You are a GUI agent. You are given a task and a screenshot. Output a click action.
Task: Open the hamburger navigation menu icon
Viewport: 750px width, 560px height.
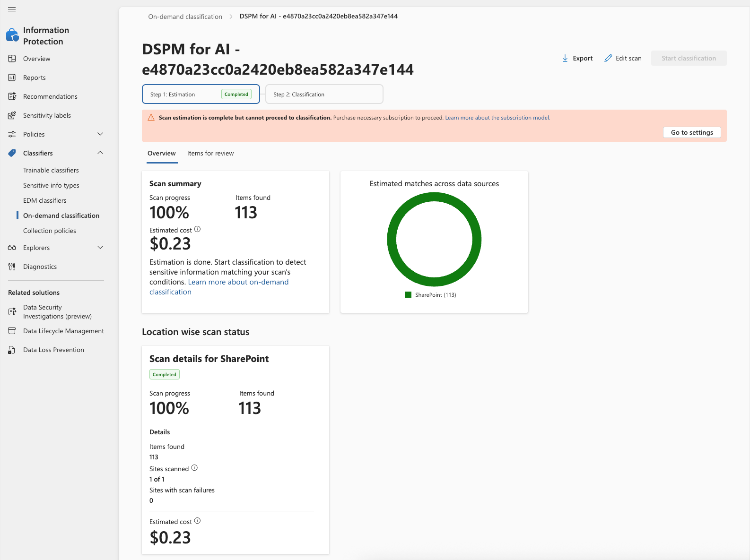click(12, 9)
